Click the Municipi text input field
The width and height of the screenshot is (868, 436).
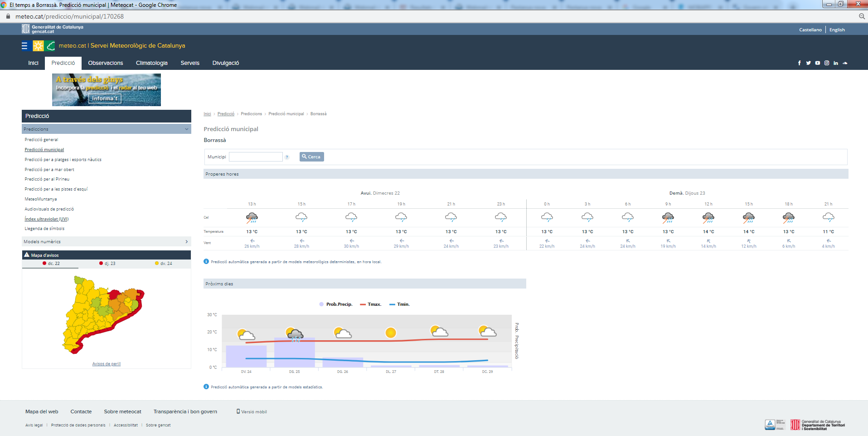coord(256,157)
